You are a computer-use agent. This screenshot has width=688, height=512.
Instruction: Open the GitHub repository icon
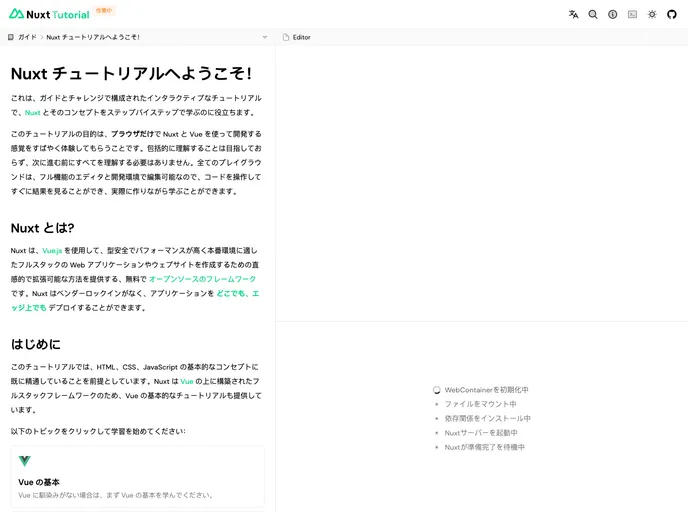672,14
